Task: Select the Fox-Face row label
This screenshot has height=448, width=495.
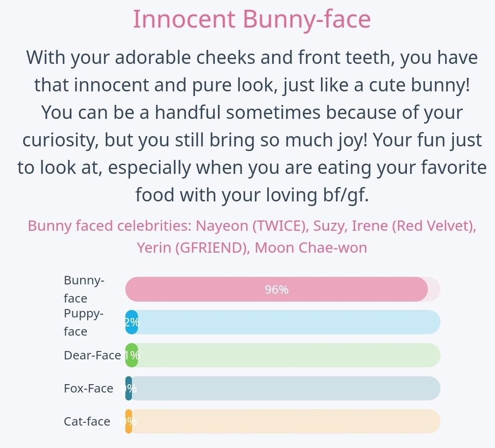Action: point(88,389)
